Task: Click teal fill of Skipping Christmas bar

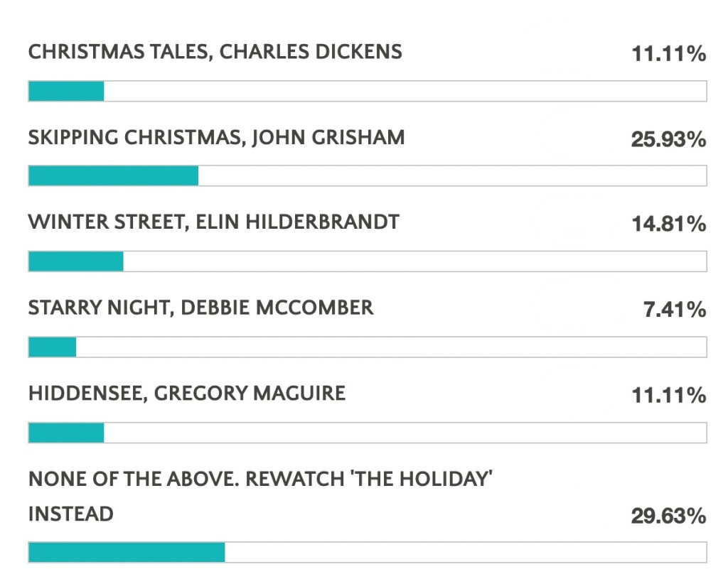Action: tap(113, 176)
